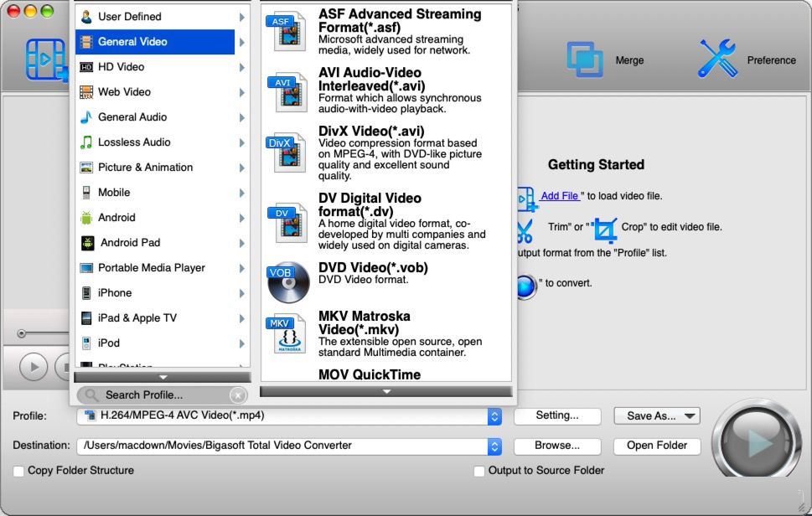Enable Copy Folder Structure checkbox
The height and width of the screenshot is (516, 812).
pyautogui.click(x=18, y=471)
